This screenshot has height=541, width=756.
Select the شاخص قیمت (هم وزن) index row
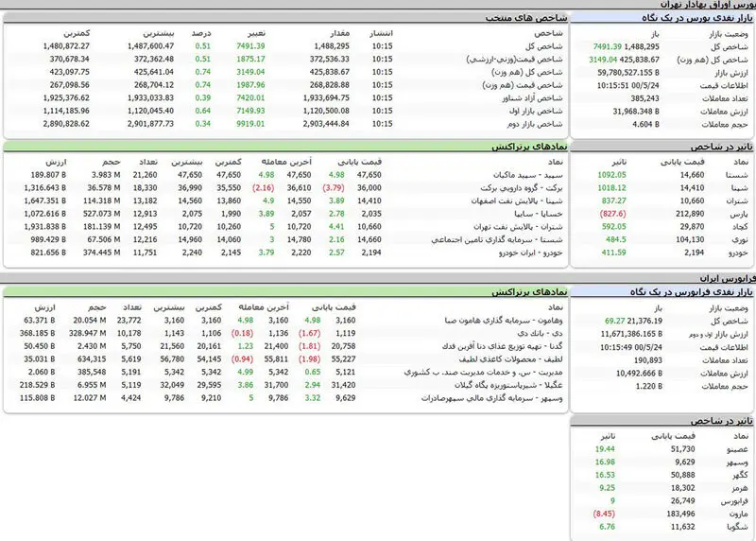click(x=285, y=85)
